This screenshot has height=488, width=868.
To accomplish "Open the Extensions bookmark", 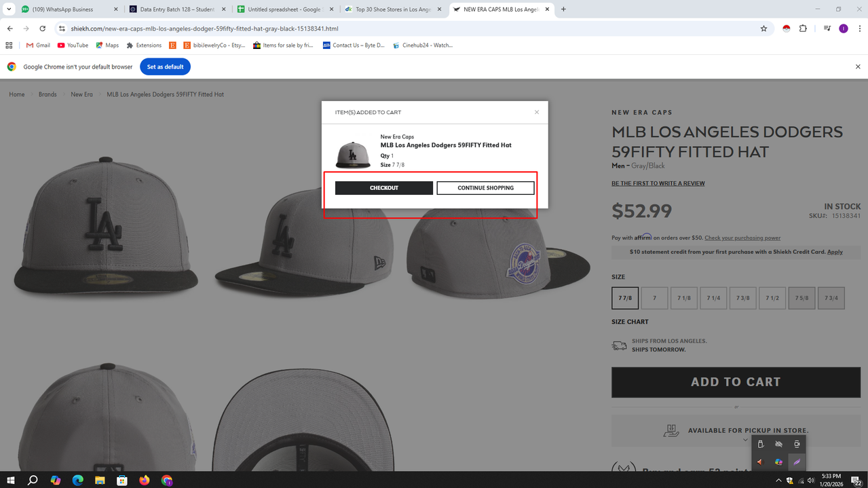I will (x=144, y=45).
